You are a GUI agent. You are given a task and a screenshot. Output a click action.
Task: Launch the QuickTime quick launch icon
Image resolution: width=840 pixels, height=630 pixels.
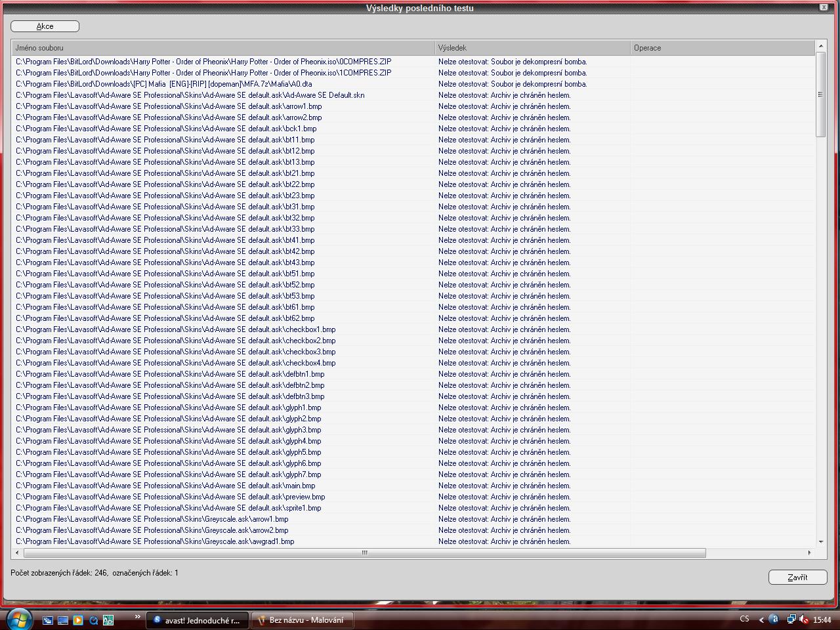pyautogui.click(x=93, y=619)
